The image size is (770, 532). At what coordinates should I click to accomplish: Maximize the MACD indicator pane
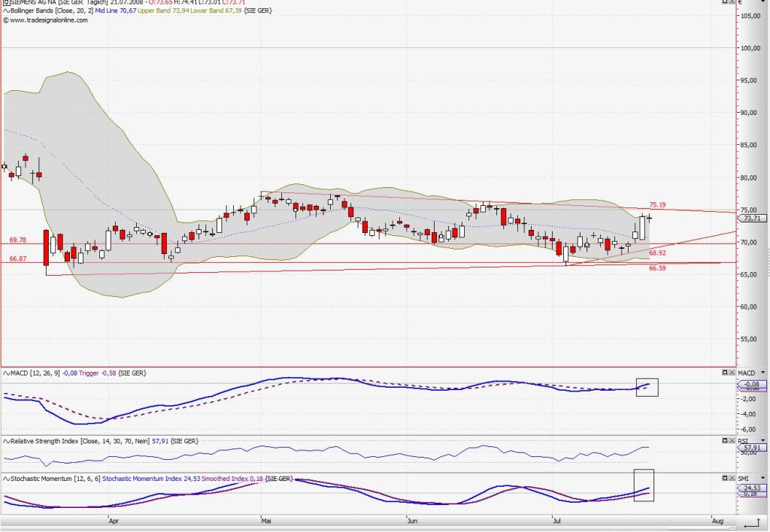[725, 373]
